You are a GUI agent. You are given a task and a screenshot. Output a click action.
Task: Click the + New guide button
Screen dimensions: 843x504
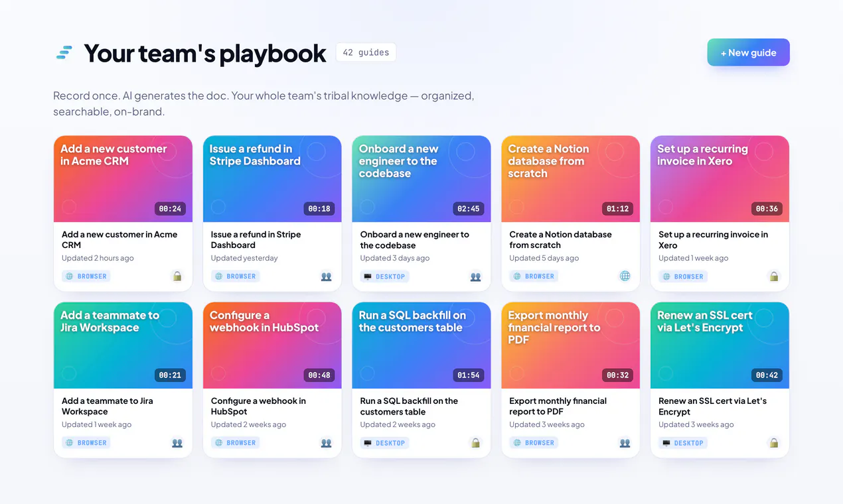click(748, 52)
